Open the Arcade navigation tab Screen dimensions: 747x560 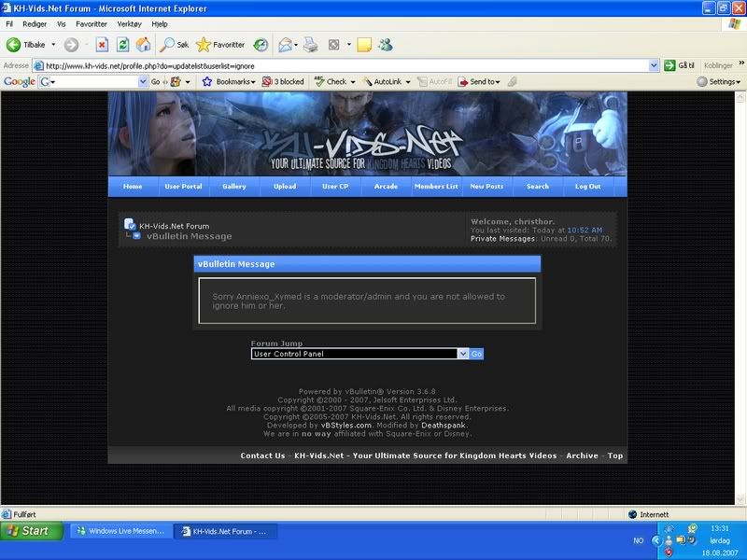click(x=386, y=187)
